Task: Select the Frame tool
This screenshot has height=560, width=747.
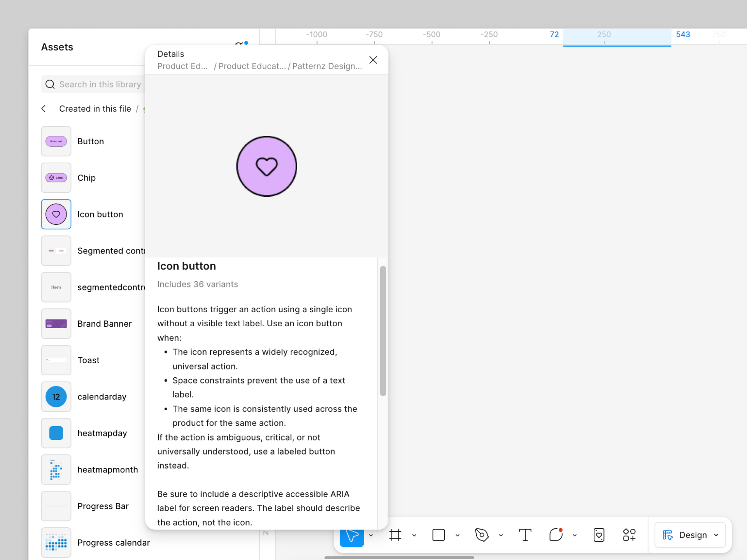Action: [395, 535]
